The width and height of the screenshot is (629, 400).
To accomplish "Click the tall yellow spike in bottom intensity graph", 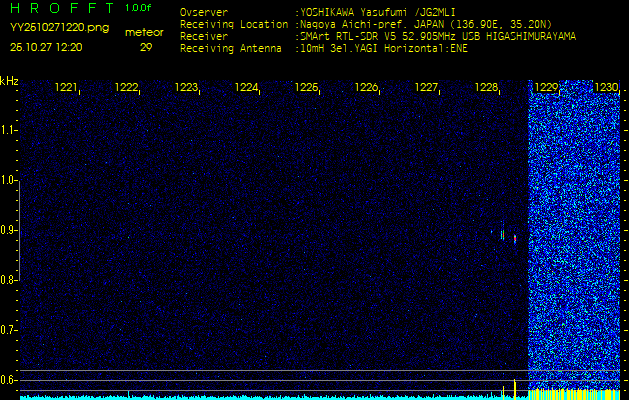I will pos(515,388).
